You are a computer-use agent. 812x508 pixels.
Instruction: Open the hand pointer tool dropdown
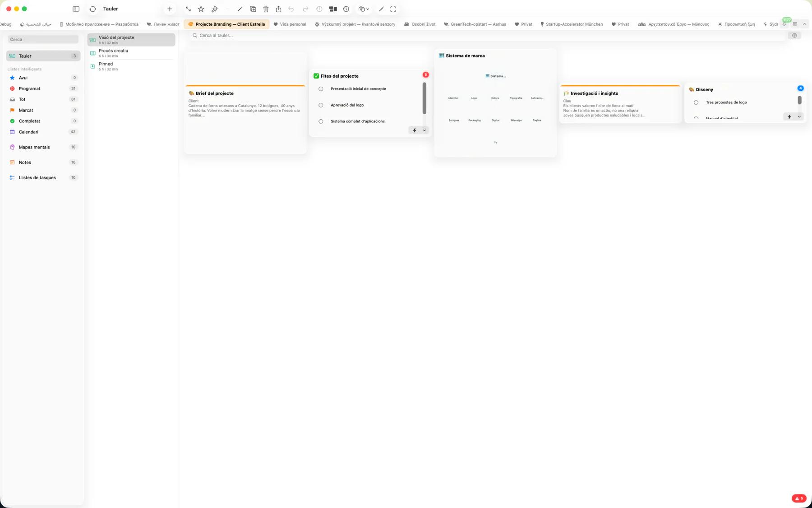pyautogui.click(x=364, y=9)
